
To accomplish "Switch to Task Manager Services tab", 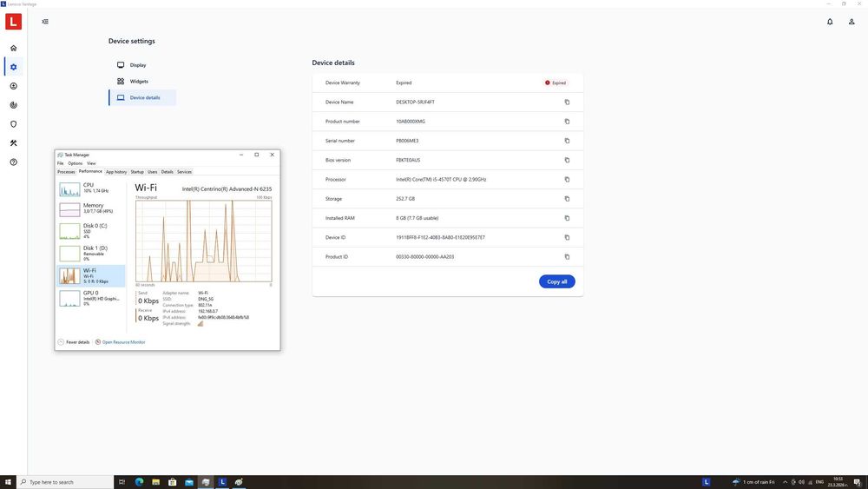I will 184,172.
